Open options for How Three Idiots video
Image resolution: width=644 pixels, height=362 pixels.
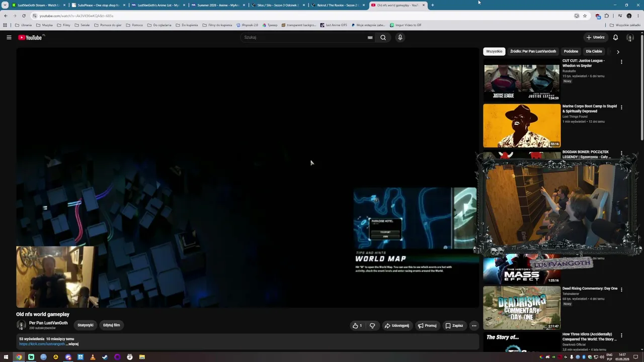click(x=621, y=335)
